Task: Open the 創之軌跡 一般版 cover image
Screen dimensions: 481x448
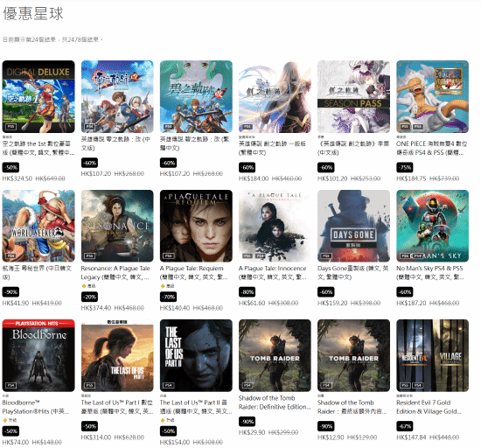Action: pyautogui.click(x=275, y=96)
